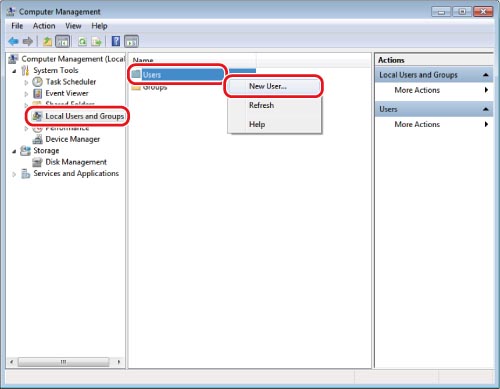
Task: Select Device Manager in the tree
Action: coord(72,139)
